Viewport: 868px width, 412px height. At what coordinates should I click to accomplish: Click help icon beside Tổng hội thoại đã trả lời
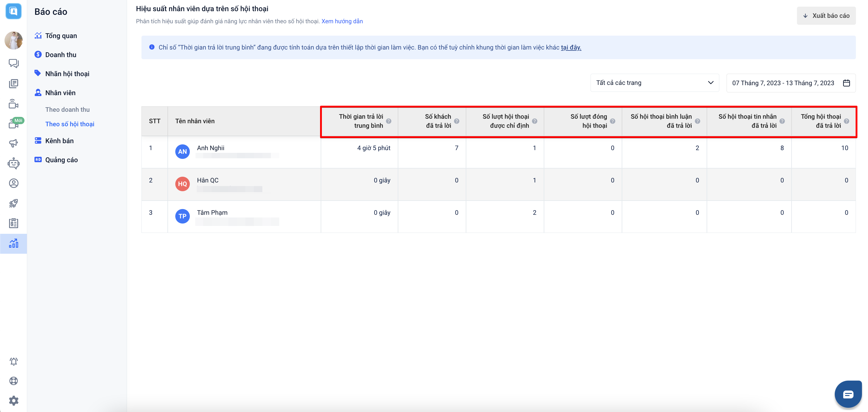[847, 121]
